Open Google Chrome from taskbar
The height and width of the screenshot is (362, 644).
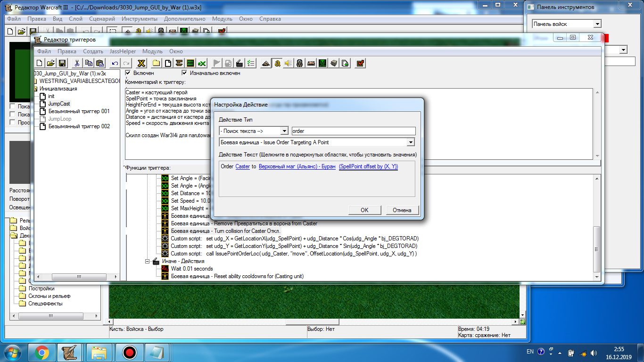pyautogui.click(x=42, y=353)
